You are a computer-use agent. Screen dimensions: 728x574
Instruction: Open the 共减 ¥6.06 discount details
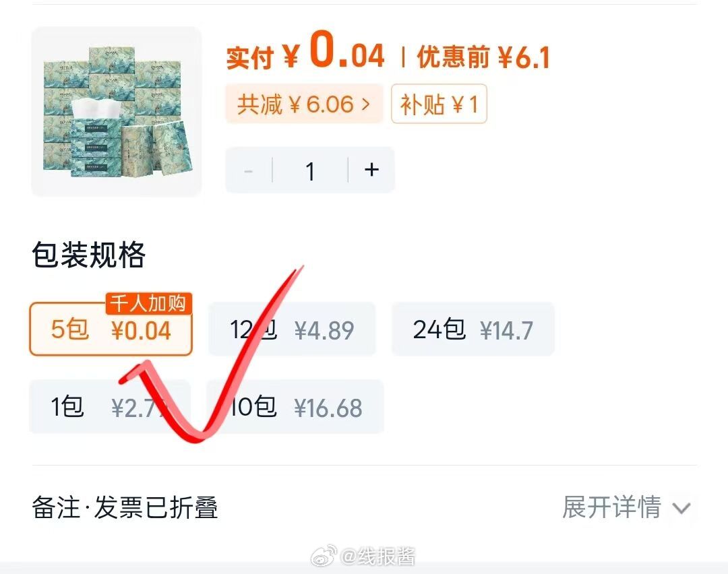pos(304,104)
